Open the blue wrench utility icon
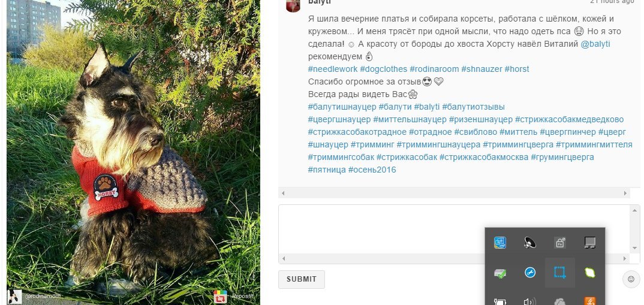Viewport: 644px width, 305px height. (x=530, y=273)
